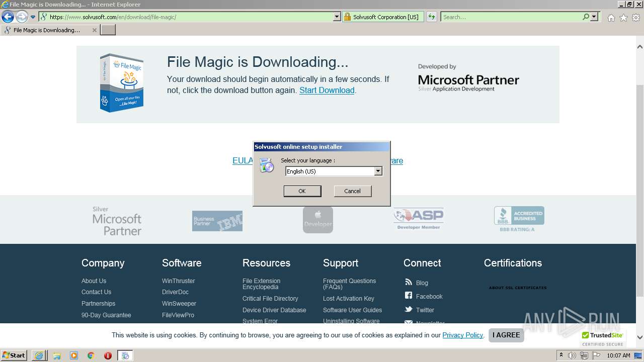Click OK in the setup installer dialog
Viewport: 644px width, 362px height.
point(302,191)
